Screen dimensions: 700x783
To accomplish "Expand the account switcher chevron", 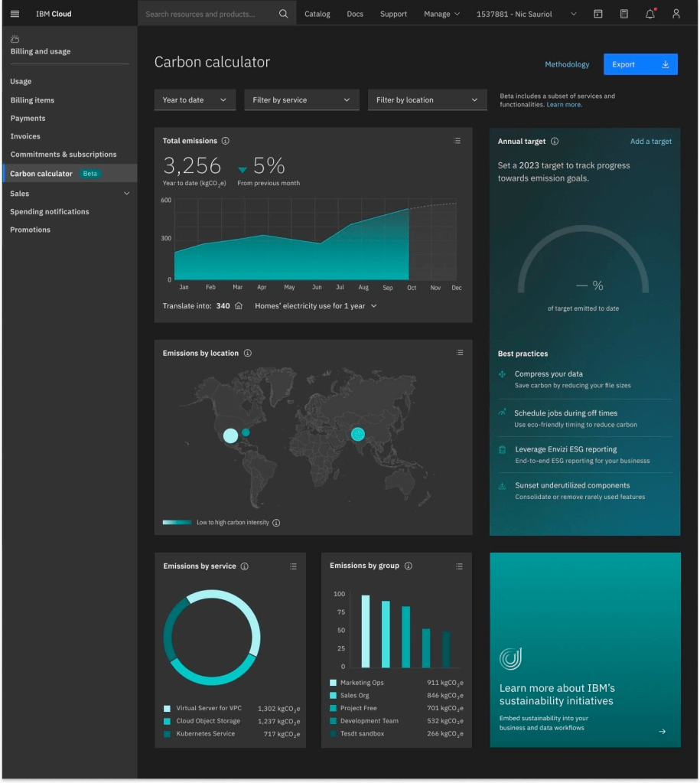I will point(574,14).
